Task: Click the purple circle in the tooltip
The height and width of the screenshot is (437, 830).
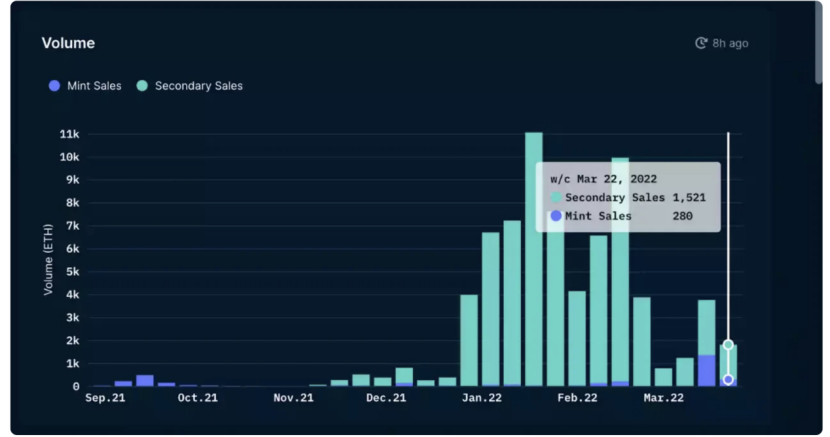Action: click(x=556, y=216)
